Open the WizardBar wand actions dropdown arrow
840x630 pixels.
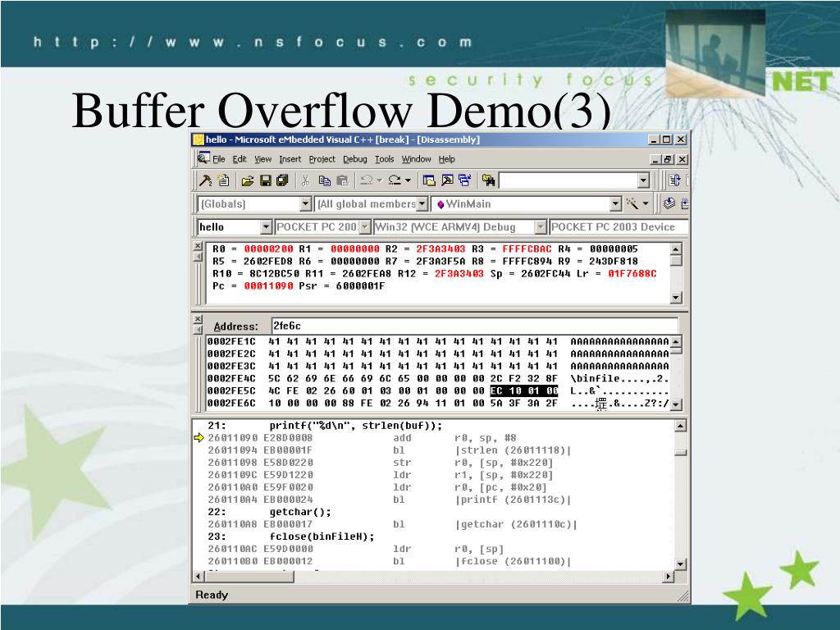click(646, 203)
